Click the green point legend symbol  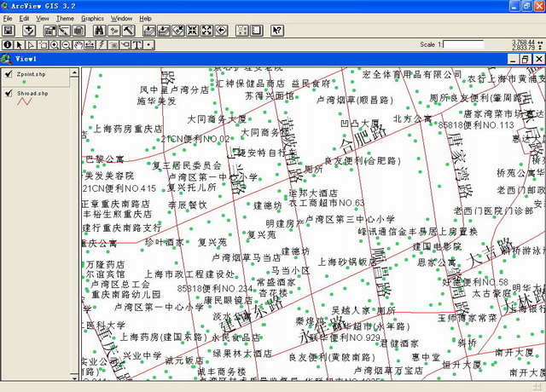(24, 82)
